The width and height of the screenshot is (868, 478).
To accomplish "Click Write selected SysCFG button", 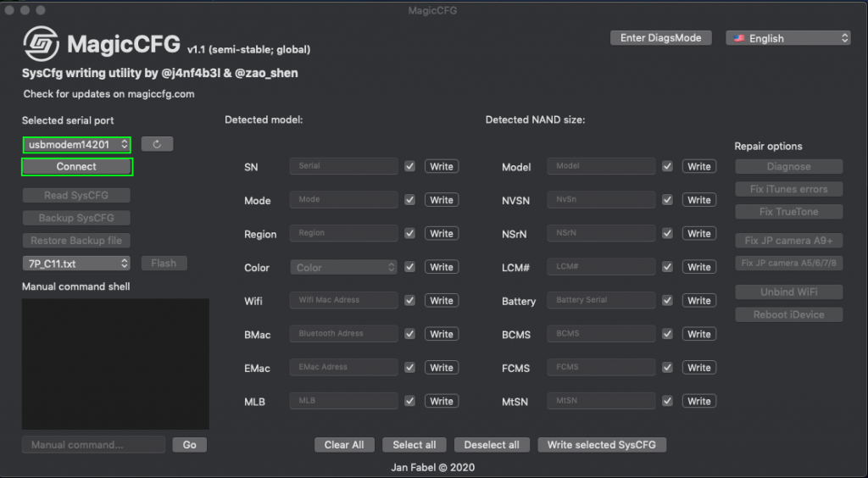I will [602, 445].
